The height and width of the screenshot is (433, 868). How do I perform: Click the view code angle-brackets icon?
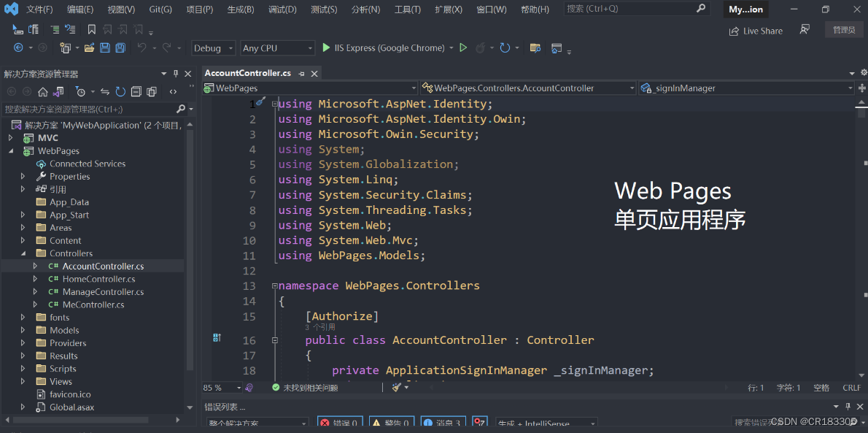174,91
